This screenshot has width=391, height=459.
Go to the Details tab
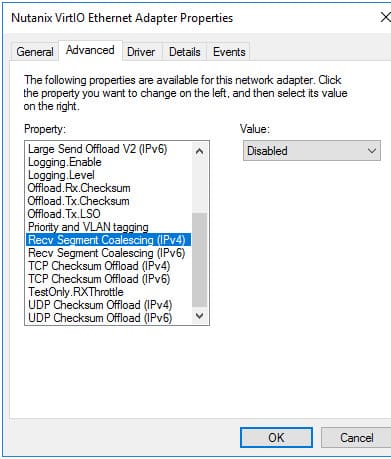click(185, 52)
